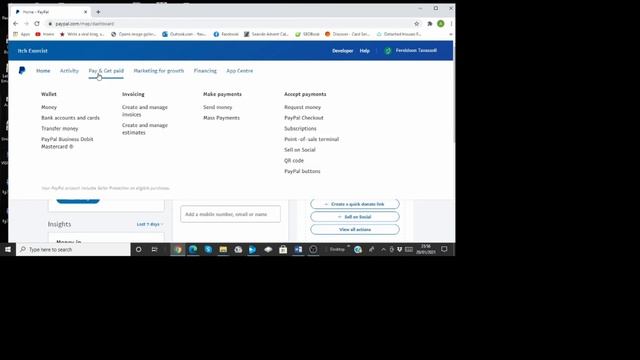Viewport: 640px width, 360px height.
Task: Open Word from the taskbar
Action: click(298, 249)
